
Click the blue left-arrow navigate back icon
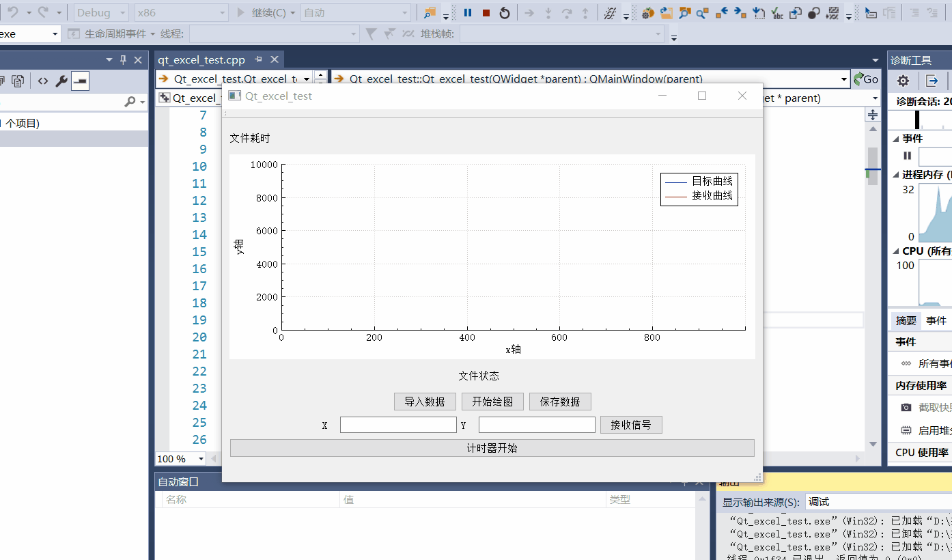[722, 13]
